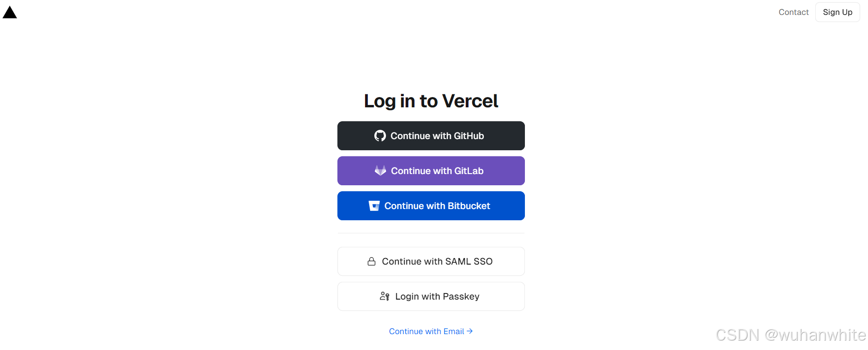
Task: Continue with GitHub login
Action: pyautogui.click(x=431, y=136)
